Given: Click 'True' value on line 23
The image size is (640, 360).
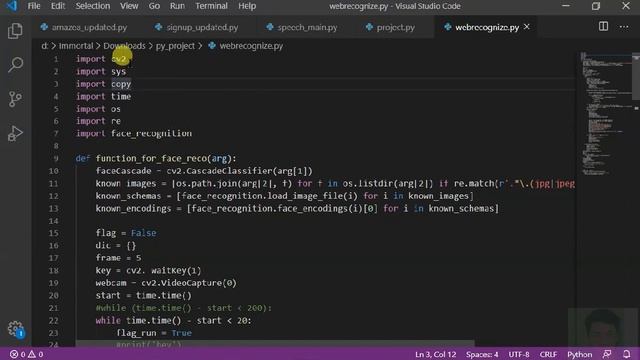Looking at the screenshot, I should (182, 333).
